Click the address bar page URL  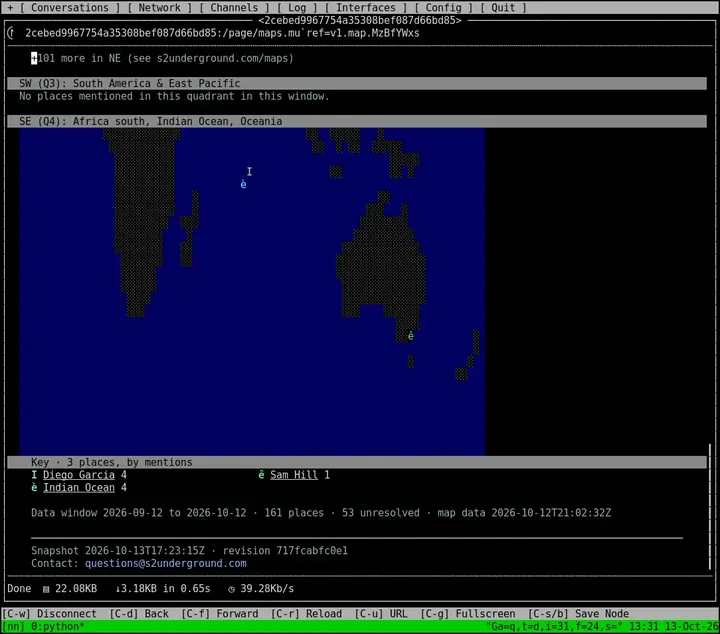222,33
